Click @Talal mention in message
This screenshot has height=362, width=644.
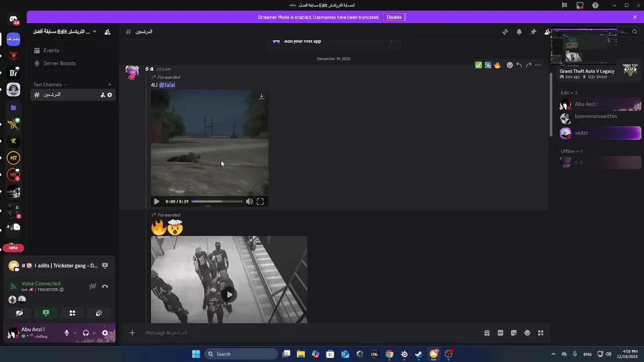167,85
